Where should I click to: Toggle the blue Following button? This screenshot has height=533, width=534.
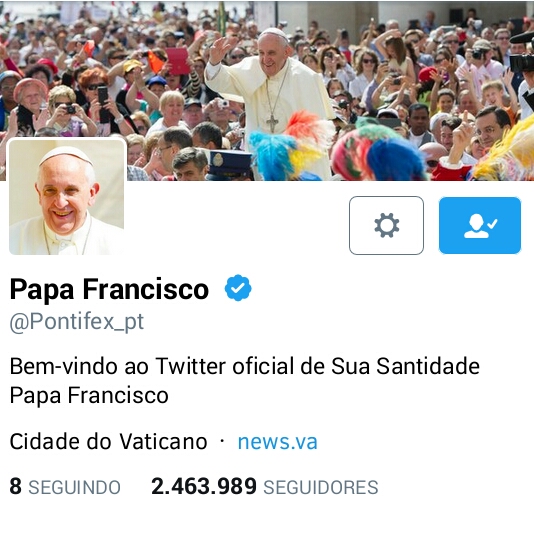(x=480, y=225)
